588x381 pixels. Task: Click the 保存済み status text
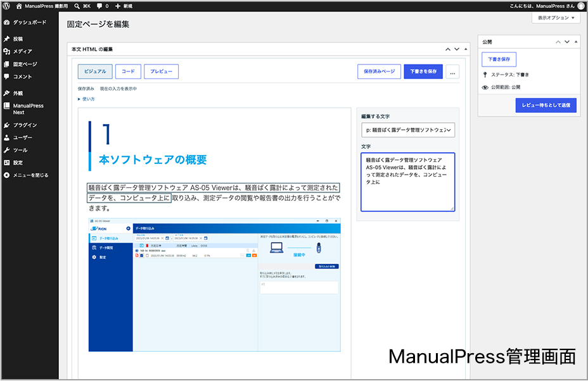point(86,89)
